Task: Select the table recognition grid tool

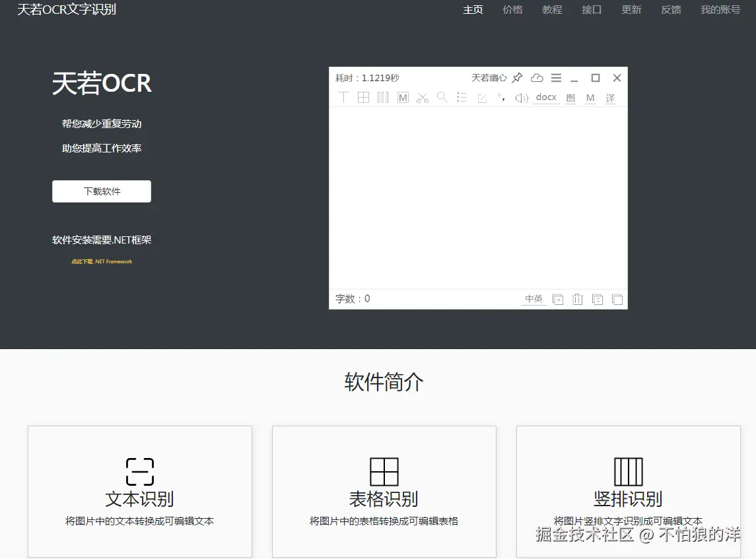Action: [364, 97]
